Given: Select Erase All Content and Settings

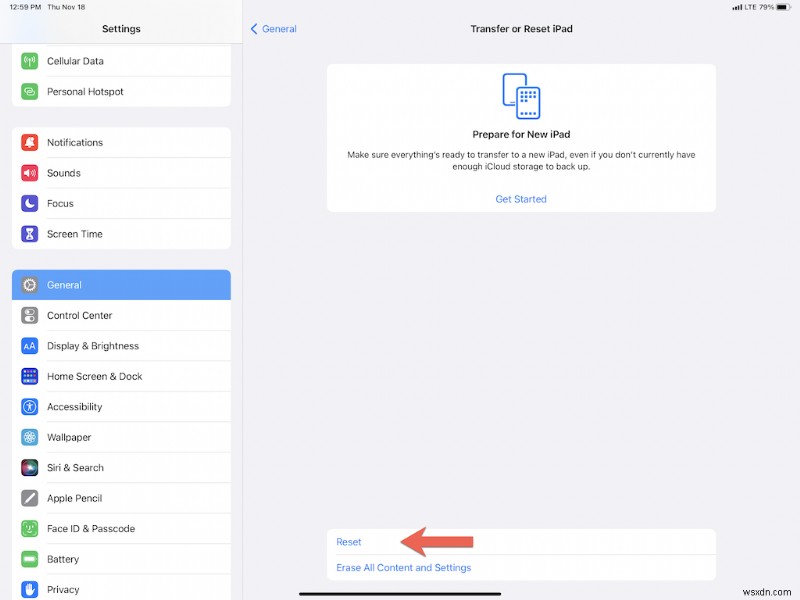Looking at the screenshot, I should coord(403,567).
